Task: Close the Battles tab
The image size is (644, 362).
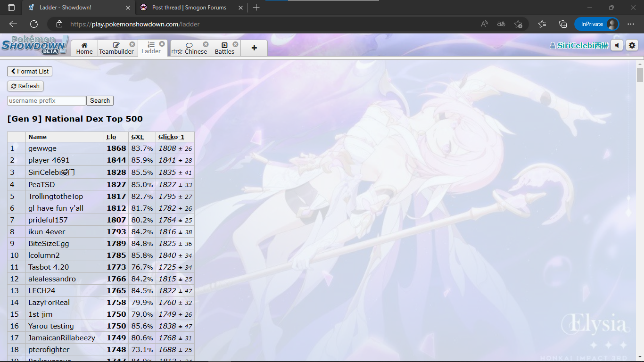Action: [x=236, y=44]
